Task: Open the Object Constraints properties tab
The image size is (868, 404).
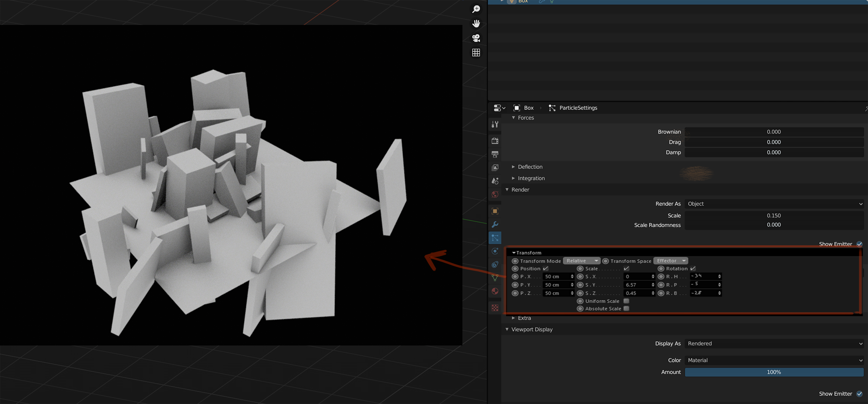Action: [495, 264]
